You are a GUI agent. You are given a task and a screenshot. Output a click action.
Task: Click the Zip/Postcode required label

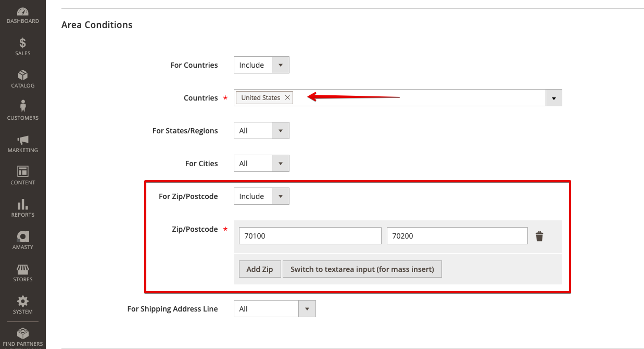point(195,229)
